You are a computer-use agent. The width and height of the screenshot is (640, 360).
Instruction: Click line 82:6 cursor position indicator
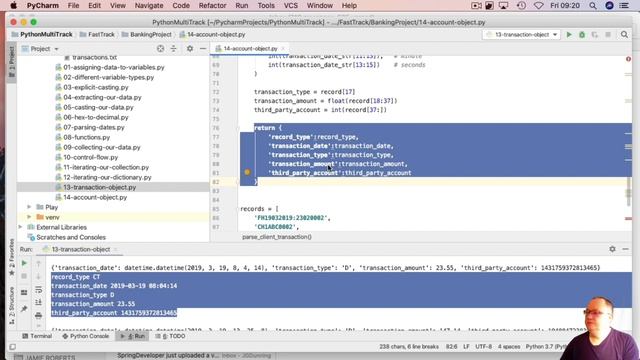451,347
